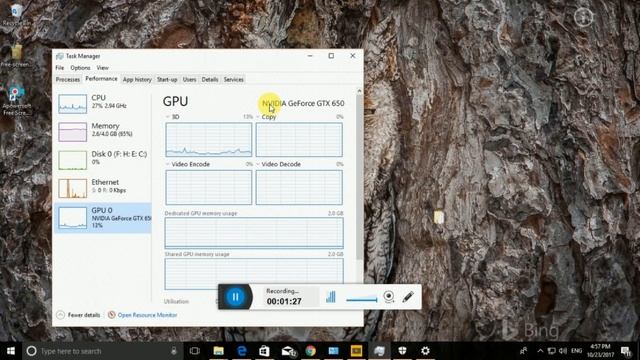Click the Shared GPU memory usage graph
This screenshot has width=640, height=360.
coord(254,274)
